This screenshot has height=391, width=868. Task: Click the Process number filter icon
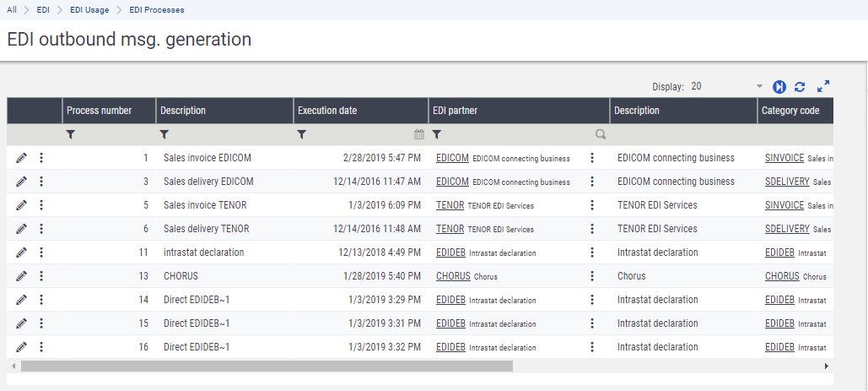[x=70, y=134]
